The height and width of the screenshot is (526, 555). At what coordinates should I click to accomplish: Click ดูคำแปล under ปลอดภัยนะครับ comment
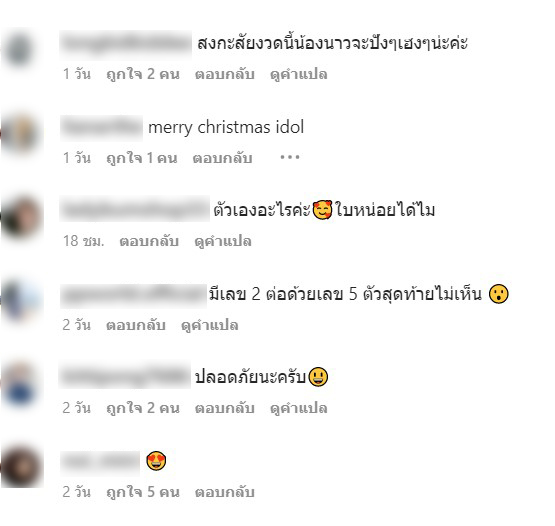(298, 408)
